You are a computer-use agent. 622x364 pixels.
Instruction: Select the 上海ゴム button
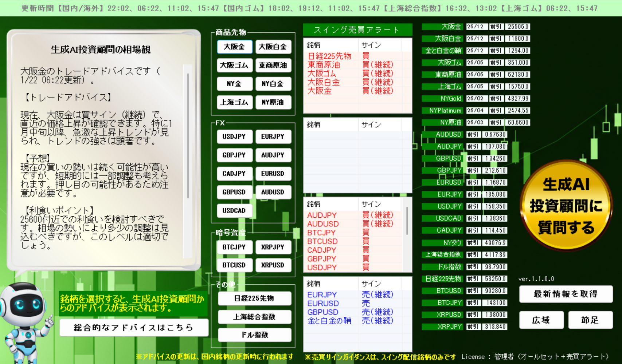click(234, 102)
